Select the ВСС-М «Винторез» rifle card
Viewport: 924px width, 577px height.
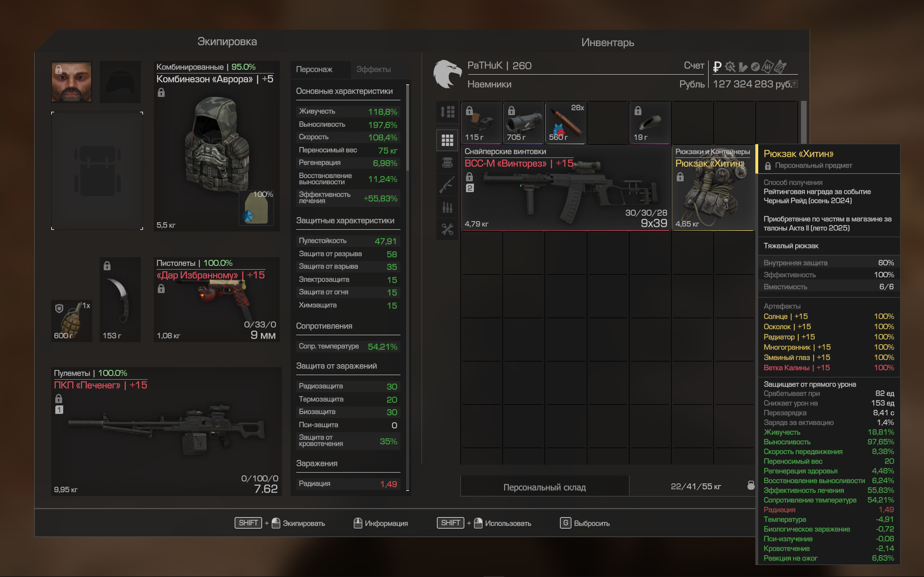point(566,188)
